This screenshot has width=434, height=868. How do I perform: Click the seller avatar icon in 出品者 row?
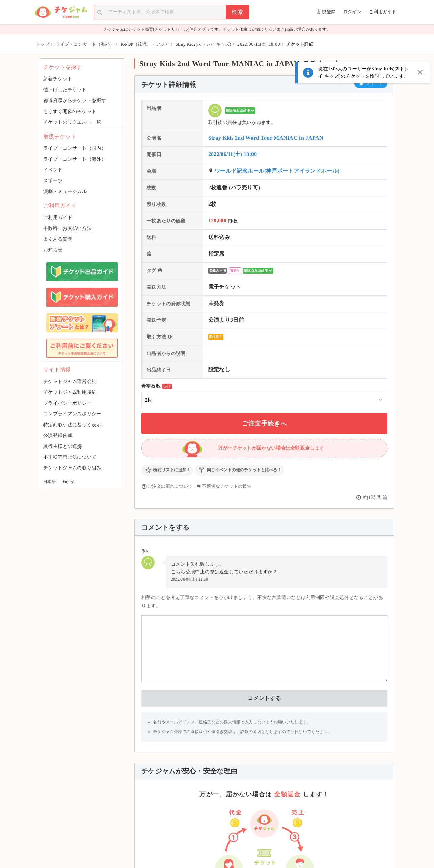tap(215, 111)
